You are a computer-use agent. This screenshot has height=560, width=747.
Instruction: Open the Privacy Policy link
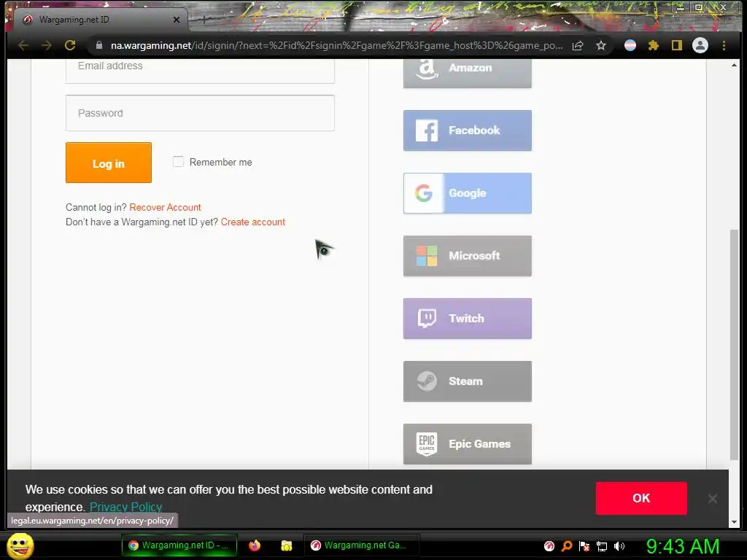(x=125, y=507)
